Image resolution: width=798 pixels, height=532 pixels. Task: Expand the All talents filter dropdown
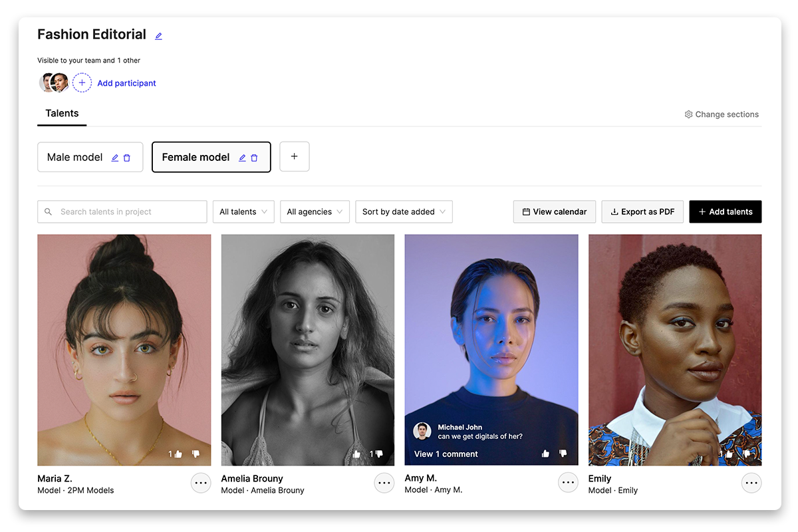pos(243,211)
